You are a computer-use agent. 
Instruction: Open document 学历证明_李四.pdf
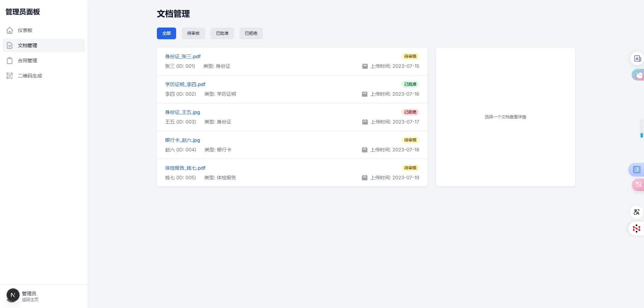(x=185, y=84)
